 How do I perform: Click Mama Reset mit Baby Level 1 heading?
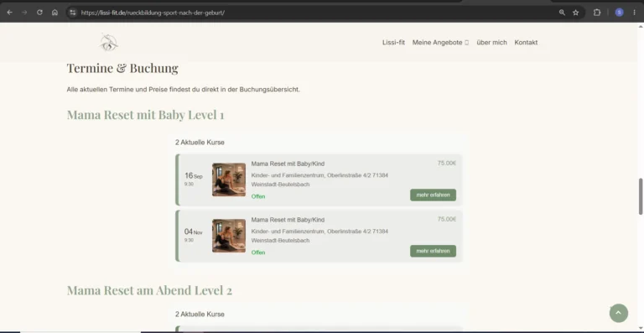pos(145,115)
